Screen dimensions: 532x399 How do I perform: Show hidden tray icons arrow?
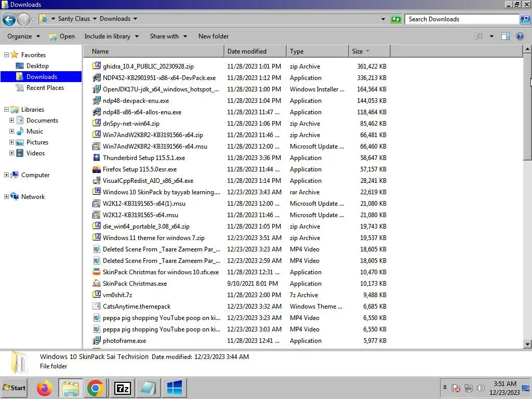[x=445, y=388]
